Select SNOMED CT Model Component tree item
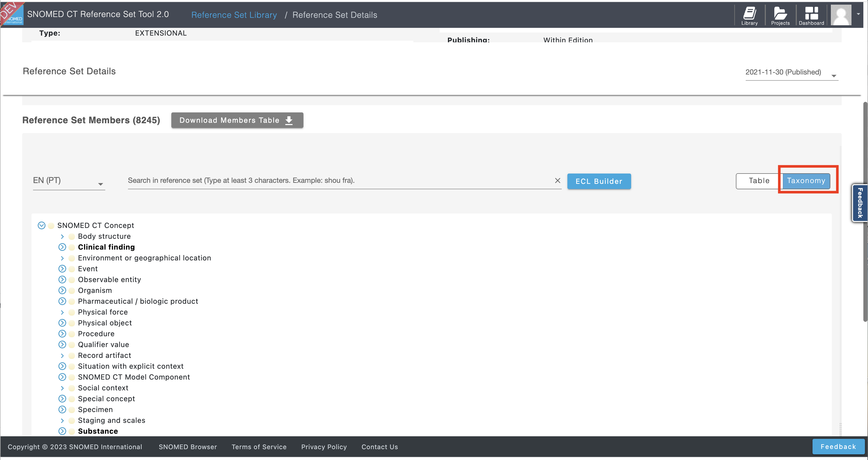Viewport: 868px width, 460px height. point(134,377)
